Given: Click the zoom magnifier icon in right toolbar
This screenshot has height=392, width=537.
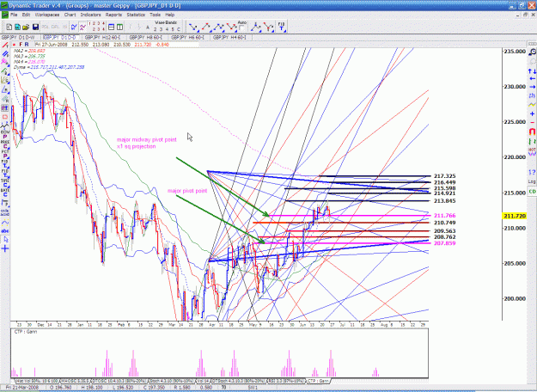Looking at the screenshot, I should pyautogui.click(x=532, y=52).
